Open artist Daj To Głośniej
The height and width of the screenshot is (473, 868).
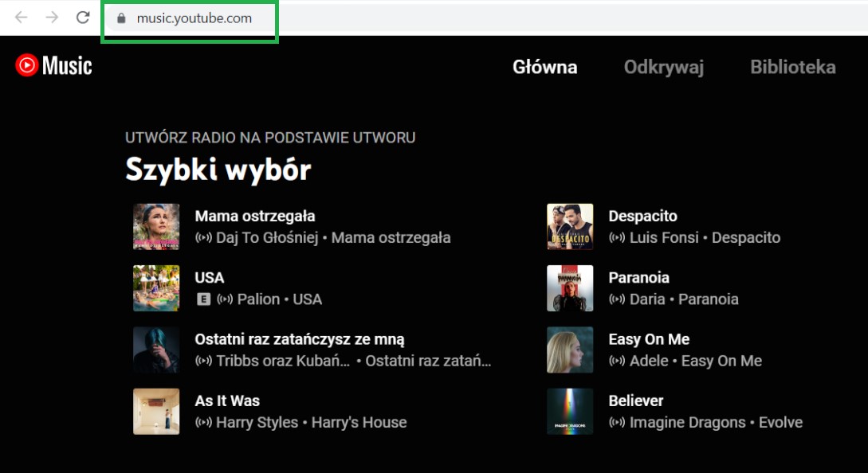[x=267, y=238]
